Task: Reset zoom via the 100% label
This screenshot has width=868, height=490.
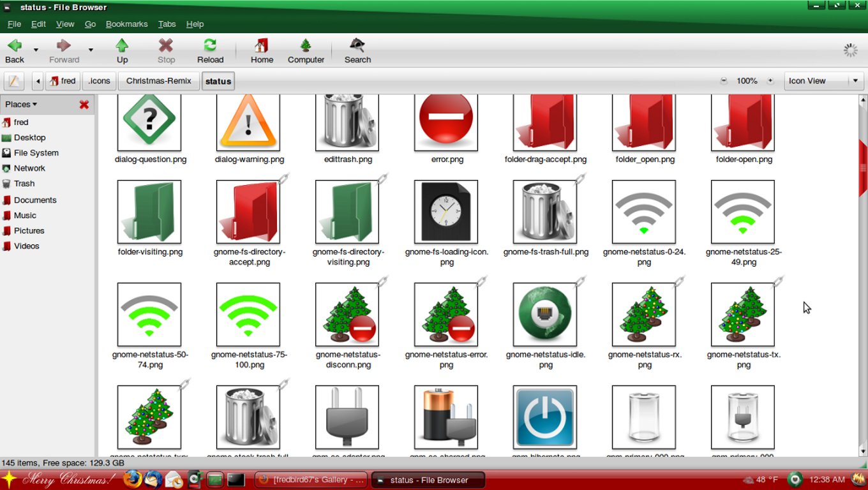Action: pyautogui.click(x=747, y=81)
